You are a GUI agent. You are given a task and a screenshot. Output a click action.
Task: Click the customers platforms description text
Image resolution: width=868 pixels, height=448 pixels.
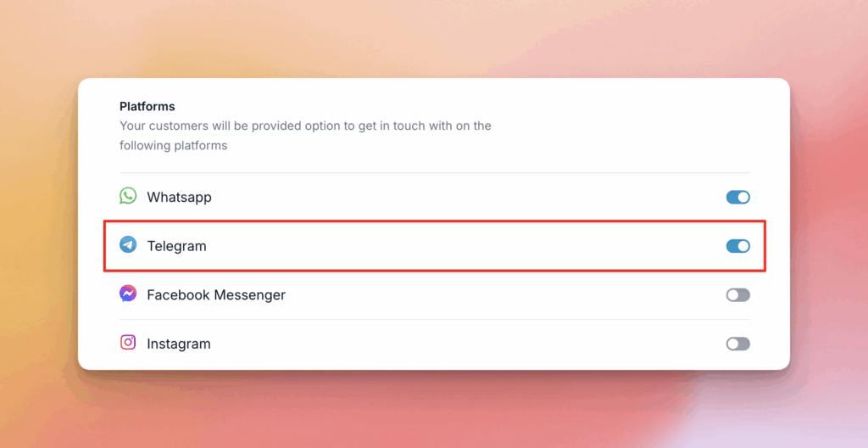pyautogui.click(x=305, y=136)
